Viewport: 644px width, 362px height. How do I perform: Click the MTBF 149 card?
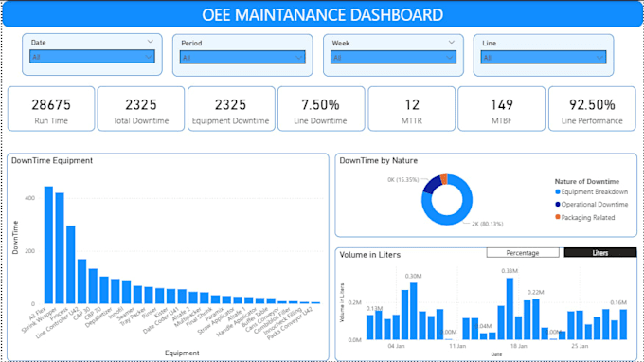(502, 109)
